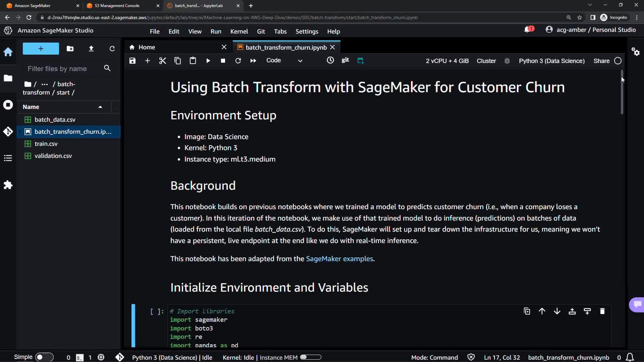The image size is (644, 362).
Task: Switch to the Home tab
Action: (x=147, y=47)
